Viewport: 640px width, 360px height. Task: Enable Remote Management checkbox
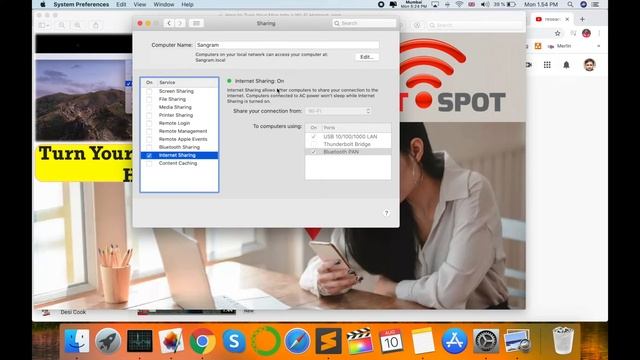(x=149, y=131)
